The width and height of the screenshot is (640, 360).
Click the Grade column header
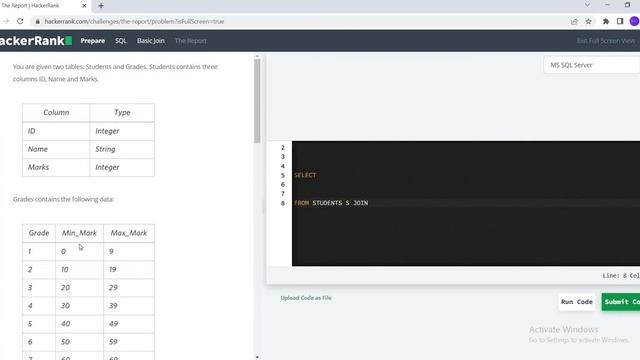[x=39, y=233]
